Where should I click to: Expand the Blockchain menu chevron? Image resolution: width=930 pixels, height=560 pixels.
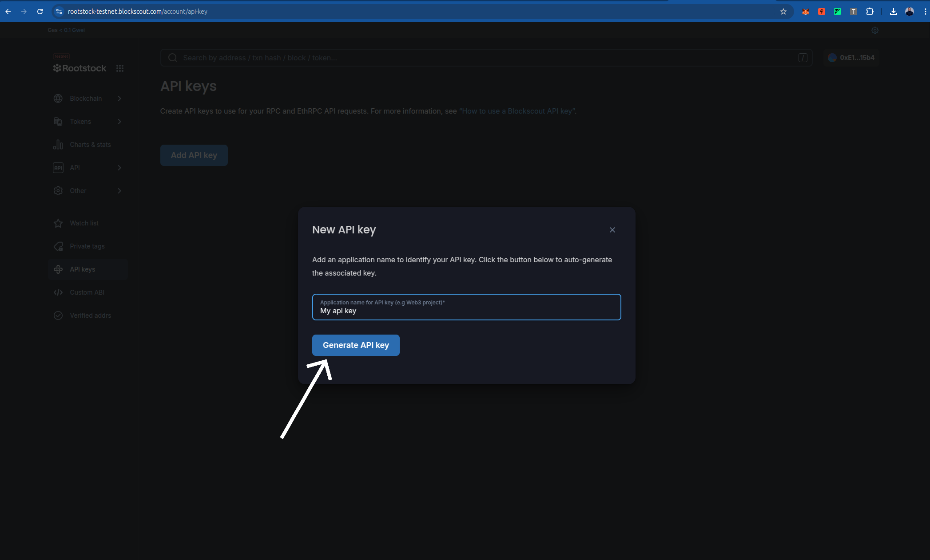[x=119, y=99]
